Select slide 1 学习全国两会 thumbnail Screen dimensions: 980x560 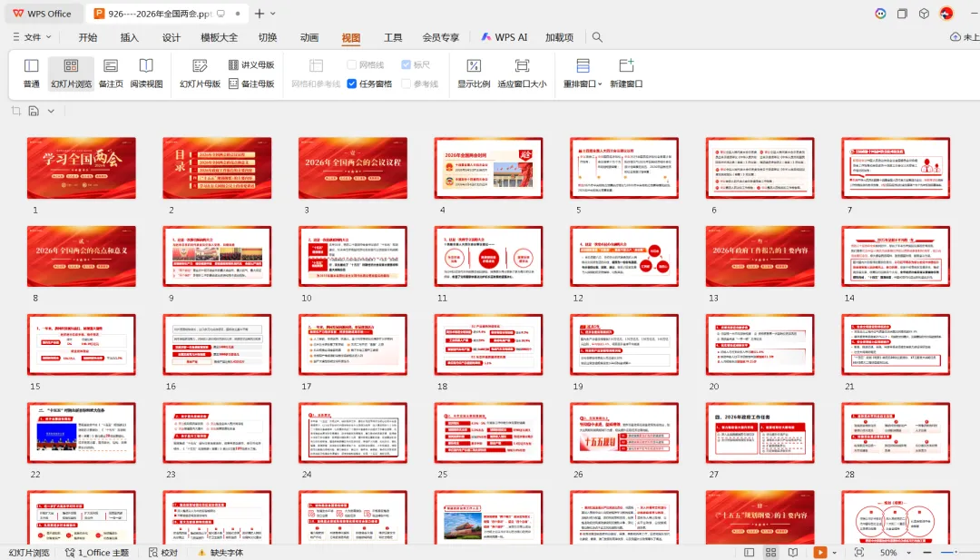82,168
